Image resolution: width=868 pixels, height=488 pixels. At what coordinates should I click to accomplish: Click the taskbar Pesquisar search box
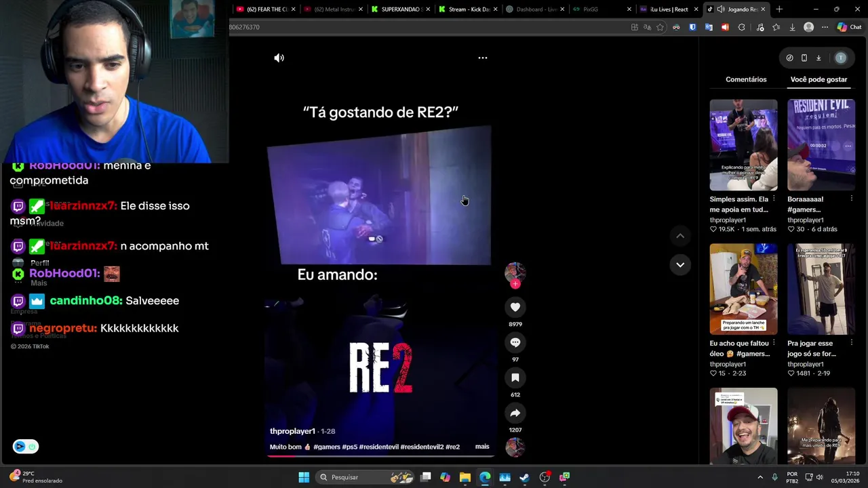[x=366, y=477]
